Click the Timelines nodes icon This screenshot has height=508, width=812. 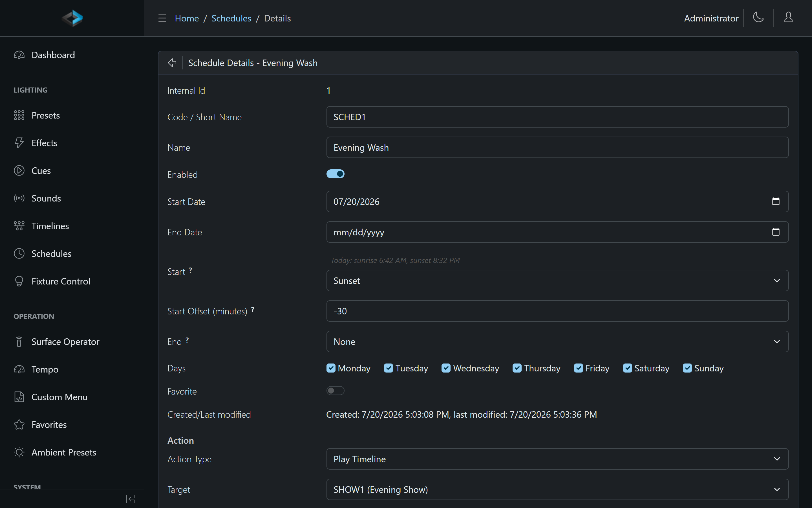click(x=19, y=226)
